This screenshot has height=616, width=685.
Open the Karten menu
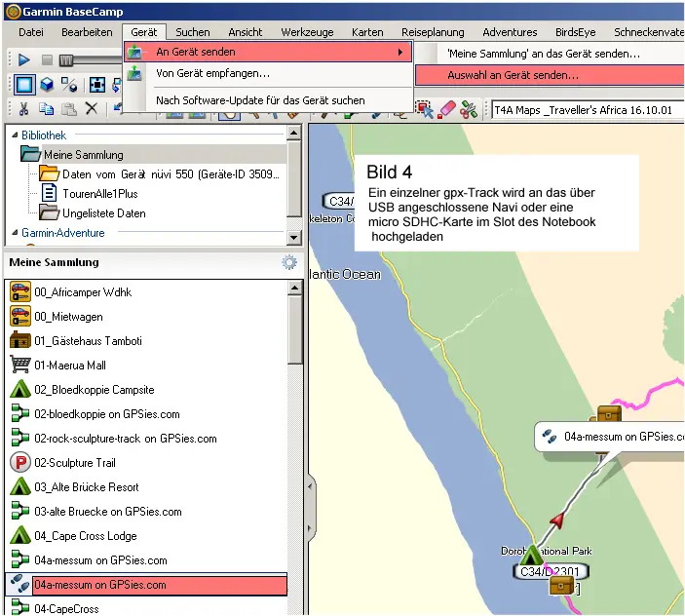[367, 32]
